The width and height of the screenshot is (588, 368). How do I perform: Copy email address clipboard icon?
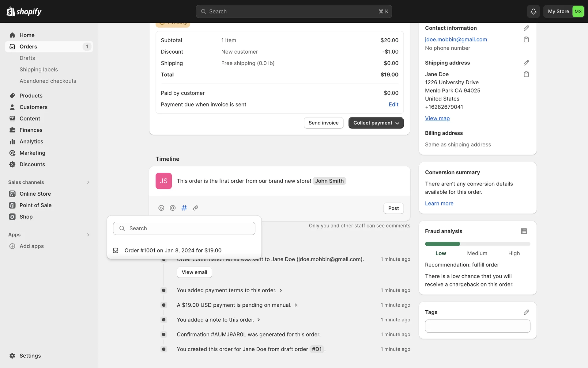[526, 40]
